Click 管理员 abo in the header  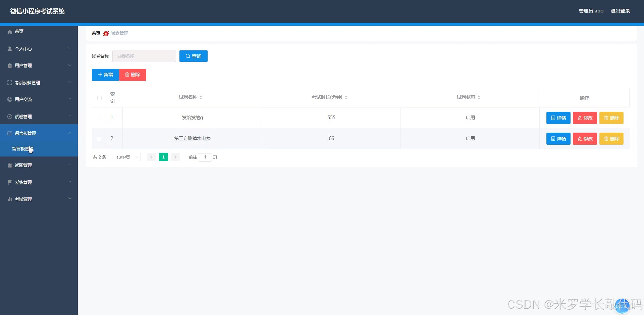(x=591, y=11)
